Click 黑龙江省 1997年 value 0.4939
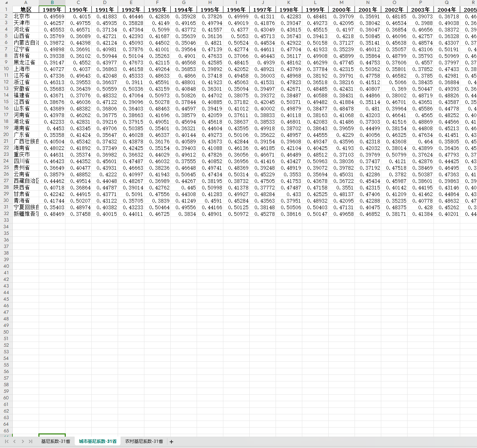The image size is (477, 448). click(262, 62)
